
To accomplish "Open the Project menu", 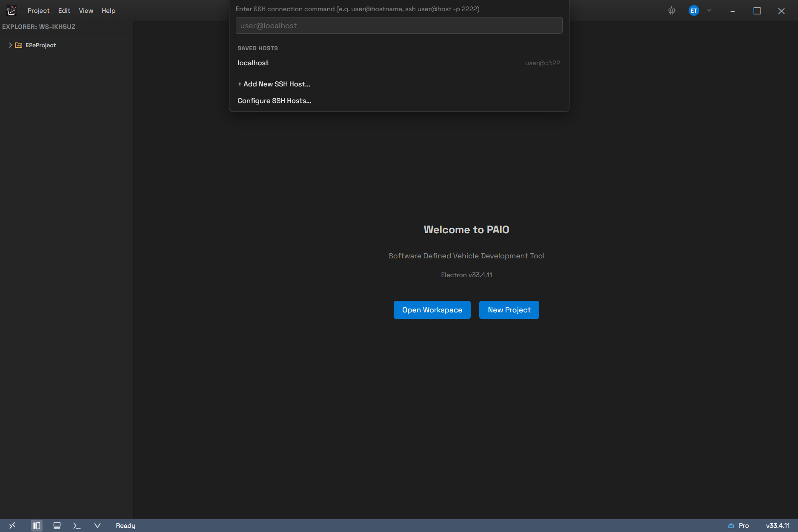I will (39, 11).
